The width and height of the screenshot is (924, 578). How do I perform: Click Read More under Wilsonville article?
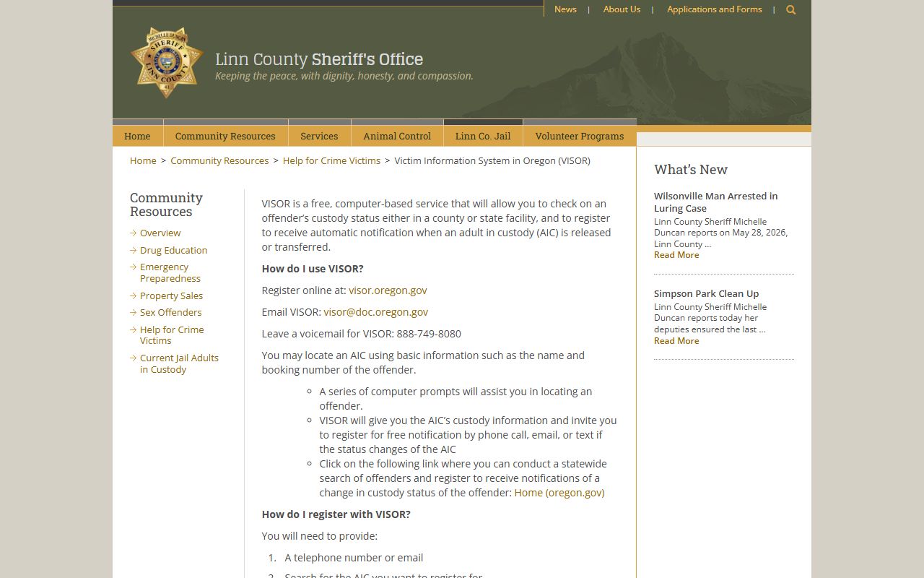coord(676,255)
